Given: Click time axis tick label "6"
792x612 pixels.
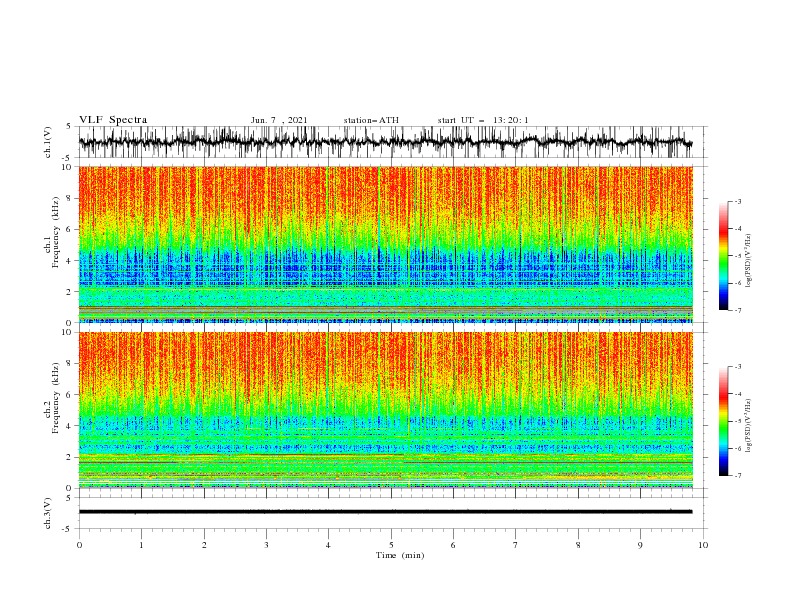Looking at the screenshot, I should coord(453,545).
